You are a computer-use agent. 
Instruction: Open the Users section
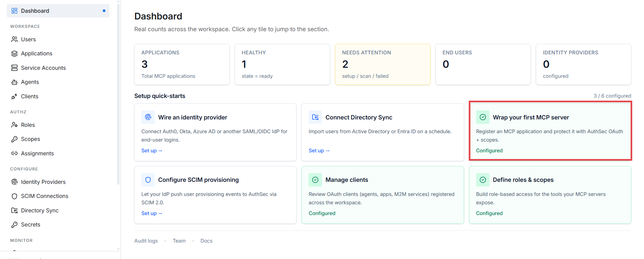(x=58, y=39)
